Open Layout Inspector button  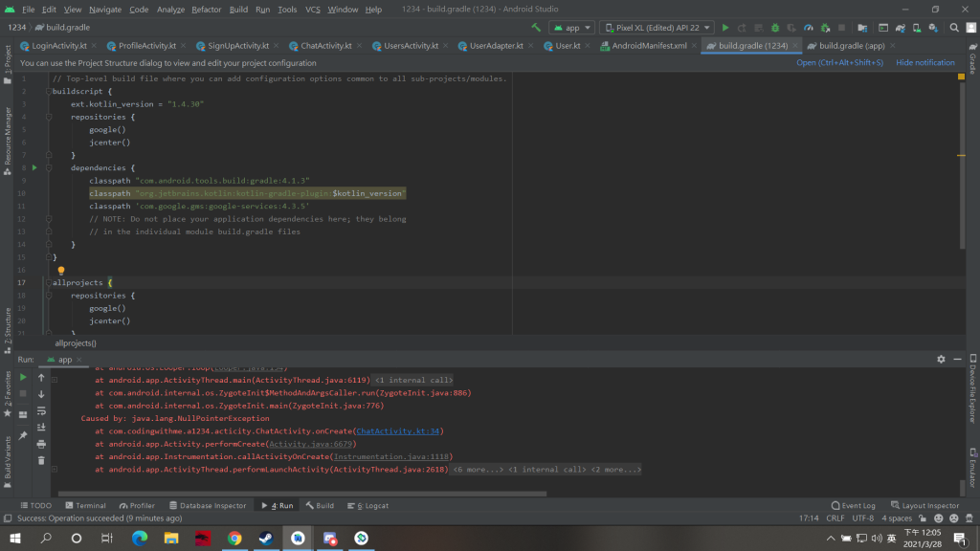pyautogui.click(x=924, y=505)
